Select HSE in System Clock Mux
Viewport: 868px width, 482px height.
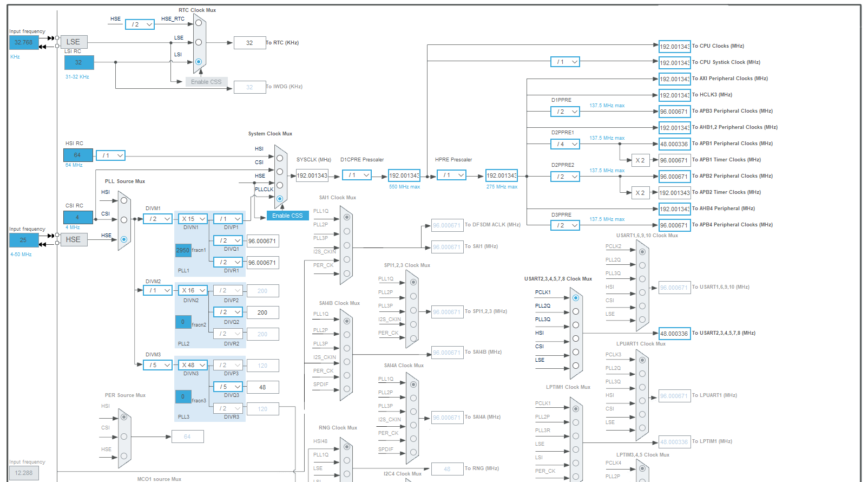coord(280,185)
